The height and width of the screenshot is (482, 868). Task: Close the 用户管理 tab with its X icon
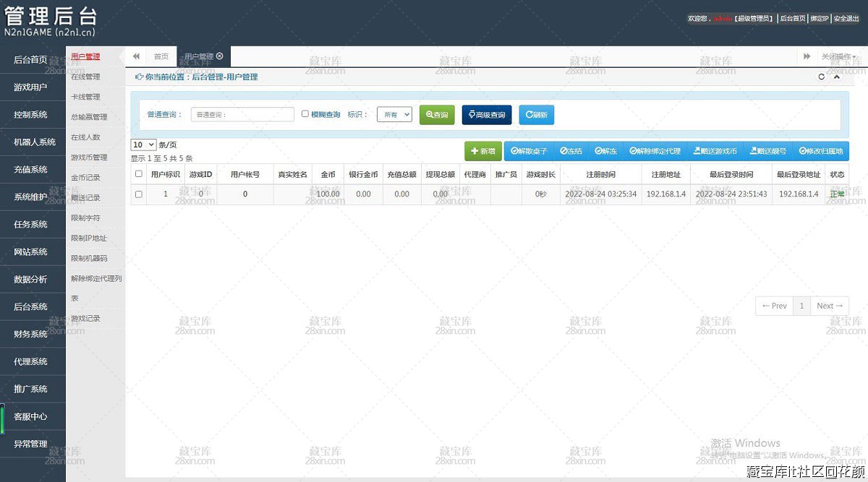pyautogui.click(x=220, y=56)
